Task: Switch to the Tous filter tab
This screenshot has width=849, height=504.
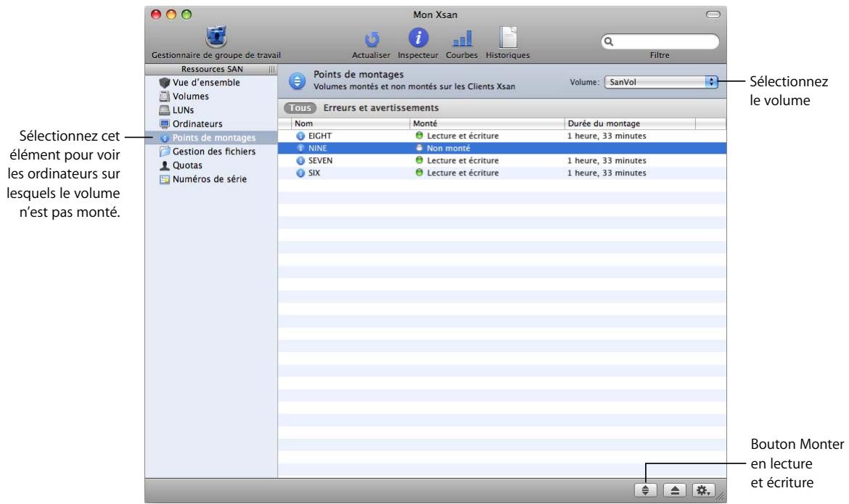Action: [300, 108]
